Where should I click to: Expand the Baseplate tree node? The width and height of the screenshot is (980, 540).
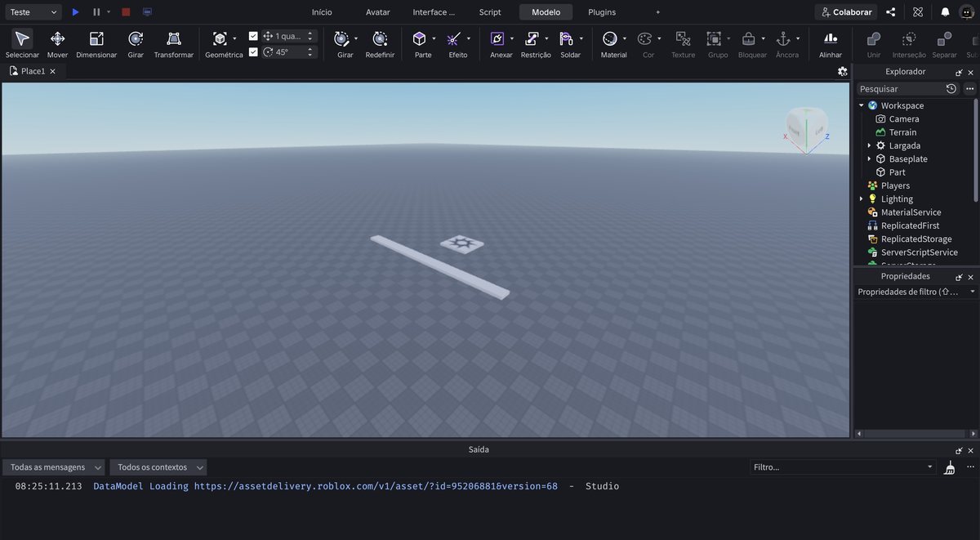869,158
